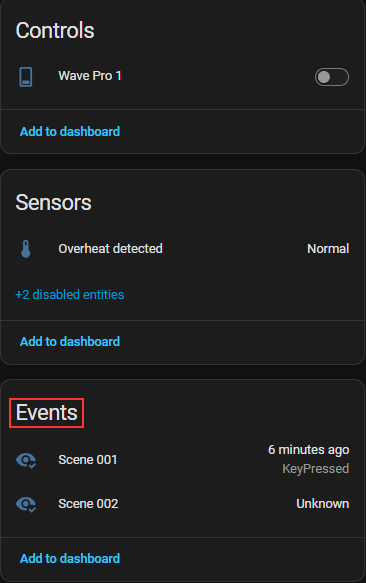Image resolution: width=366 pixels, height=583 pixels.
Task: Click the Normal state value
Action: pos(328,249)
